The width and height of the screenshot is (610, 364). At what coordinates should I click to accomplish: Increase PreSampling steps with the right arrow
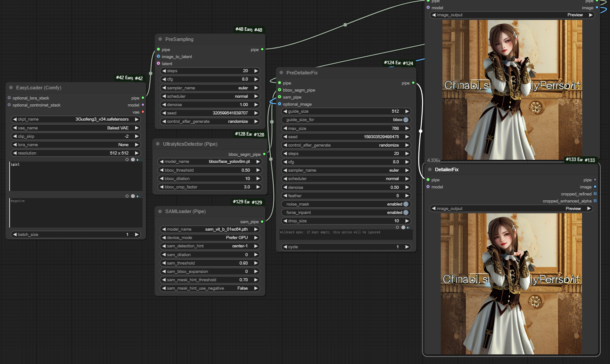tap(256, 71)
